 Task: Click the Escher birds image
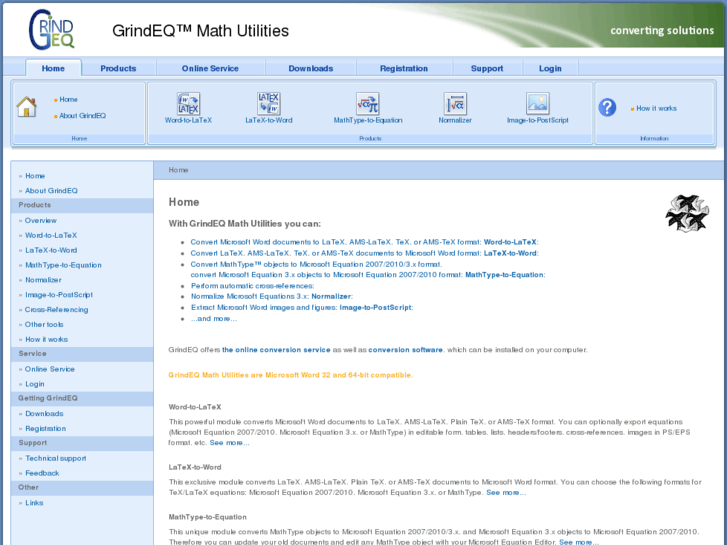pos(687,213)
